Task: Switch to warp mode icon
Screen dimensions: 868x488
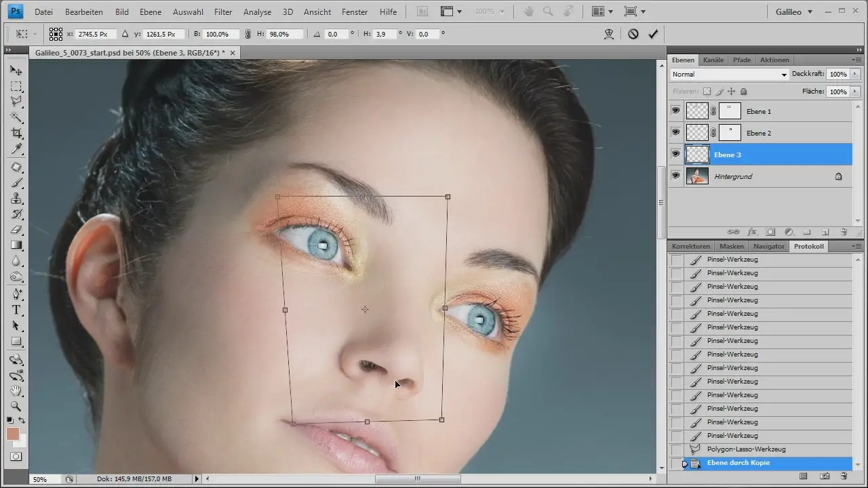Action: pyautogui.click(x=609, y=34)
